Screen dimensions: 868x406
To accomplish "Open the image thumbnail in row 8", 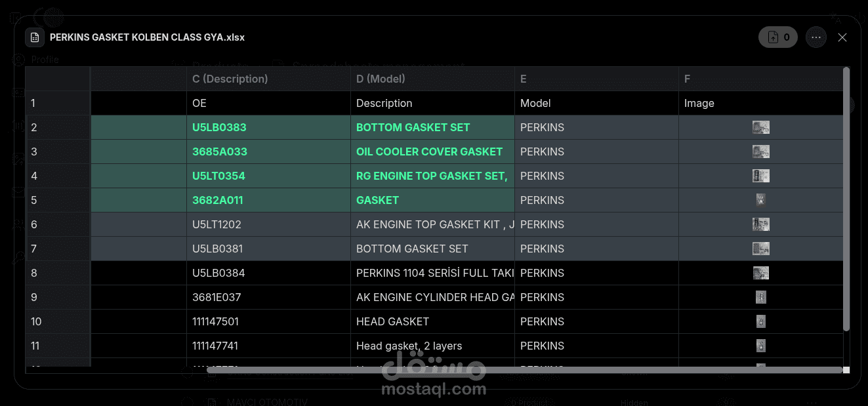I will point(761,273).
